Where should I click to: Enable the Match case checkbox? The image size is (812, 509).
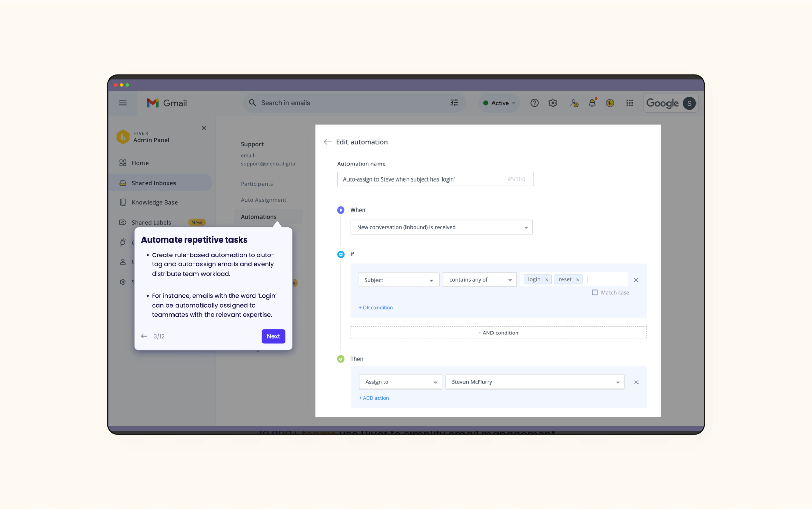coord(595,293)
